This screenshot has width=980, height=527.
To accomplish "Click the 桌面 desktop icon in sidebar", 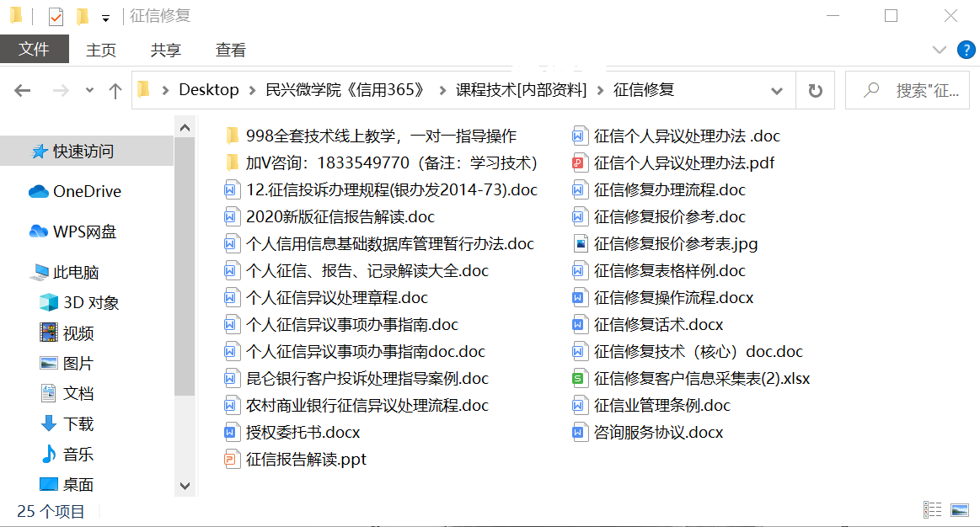I will (x=49, y=484).
